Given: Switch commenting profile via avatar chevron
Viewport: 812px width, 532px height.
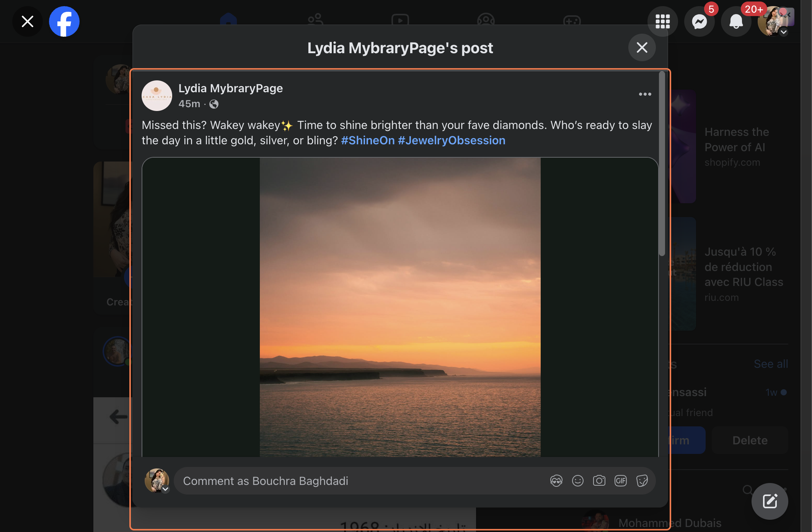Looking at the screenshot, I should [165, 489].
